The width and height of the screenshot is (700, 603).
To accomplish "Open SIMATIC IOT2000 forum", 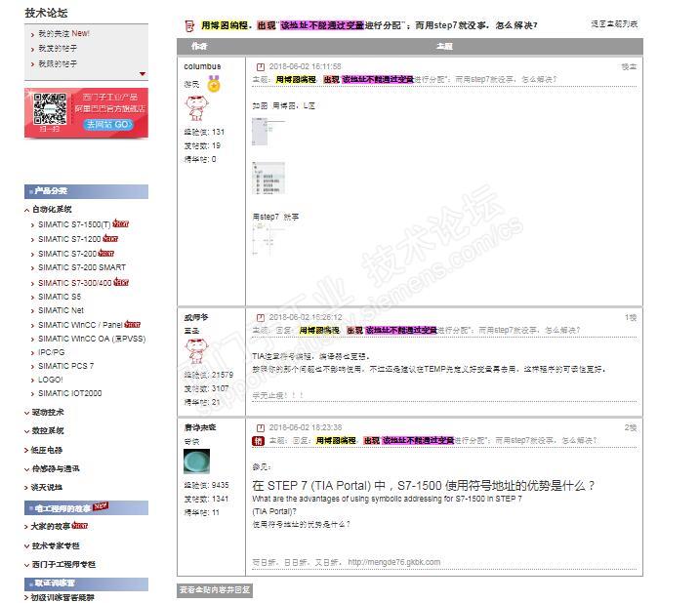I will tap(69, 393).
